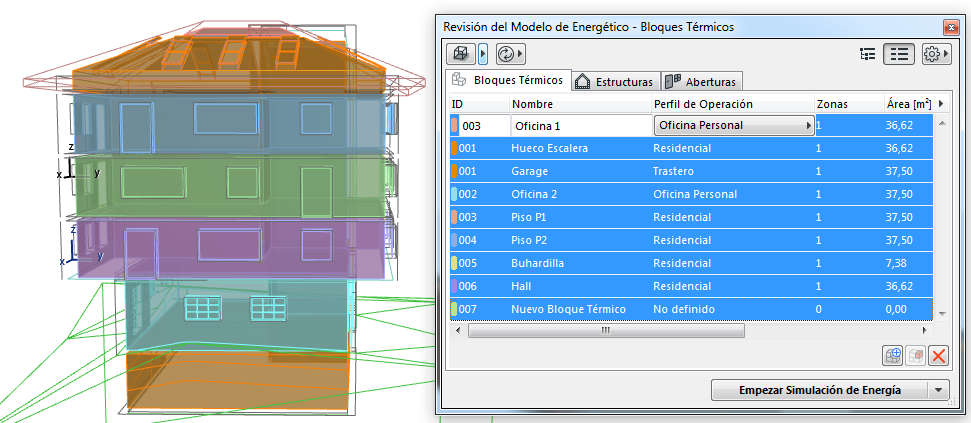The height and width of the screenshot is (423, 971).
Task: Click the green swatch of Nuevo Bloque Térmico
Action: [454, 308]
